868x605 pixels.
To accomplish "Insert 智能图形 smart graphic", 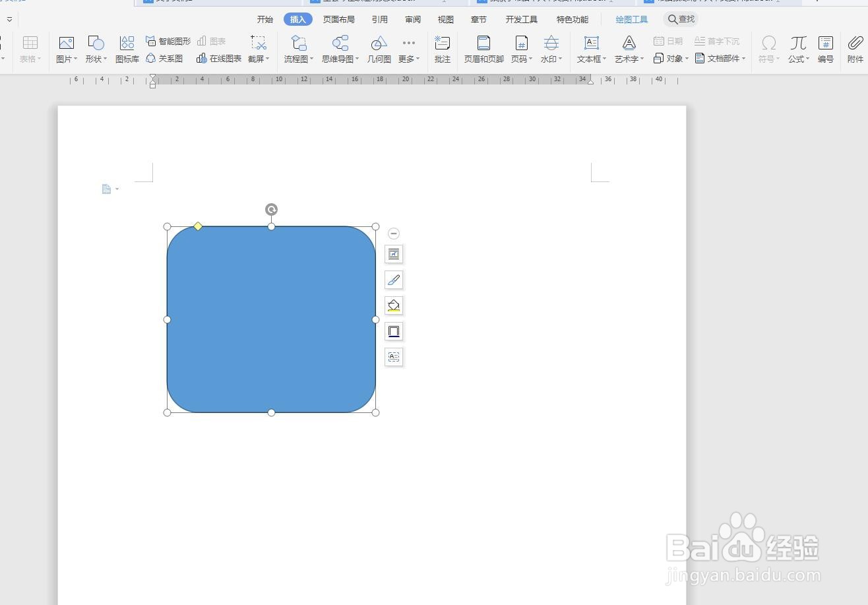I will tap(168, 41).
